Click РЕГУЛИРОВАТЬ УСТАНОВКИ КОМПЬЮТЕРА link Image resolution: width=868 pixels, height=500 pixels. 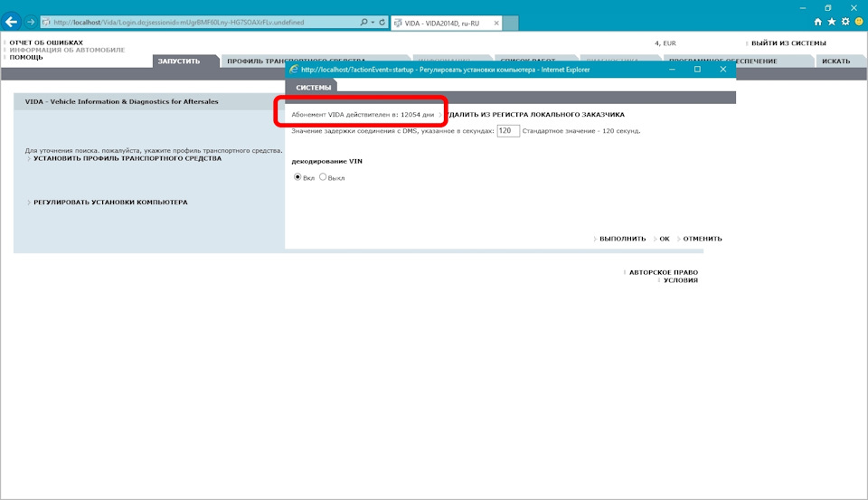[110, 203]
